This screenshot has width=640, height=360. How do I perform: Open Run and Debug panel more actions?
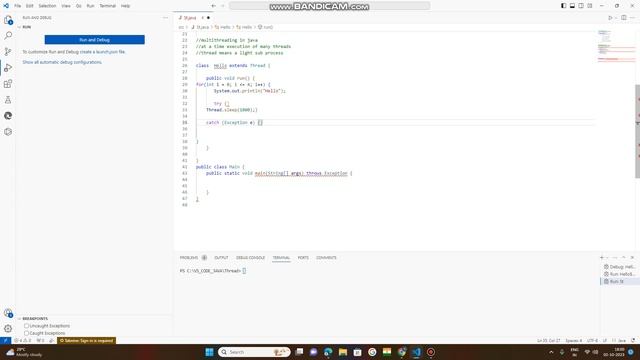coord(165,18)
